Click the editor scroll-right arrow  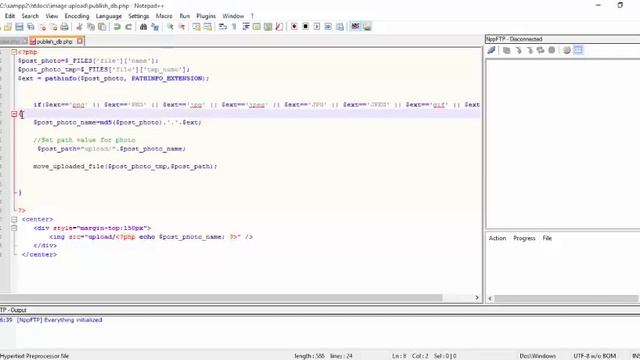(x=477, y=298)
